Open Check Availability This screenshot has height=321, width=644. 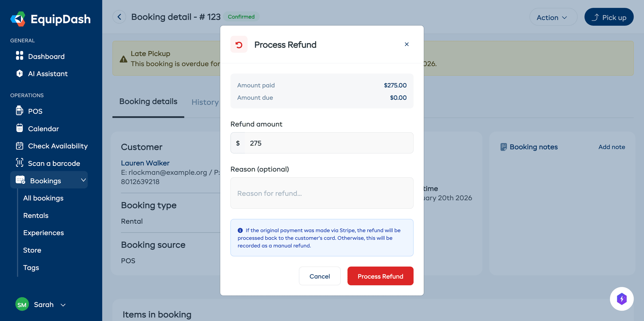click(58, 146)
